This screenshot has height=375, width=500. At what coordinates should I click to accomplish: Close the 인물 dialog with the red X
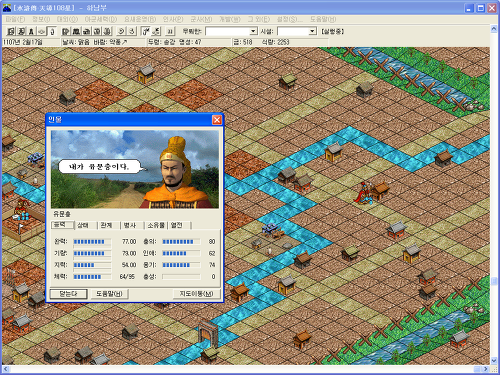(x=217, y=120)
